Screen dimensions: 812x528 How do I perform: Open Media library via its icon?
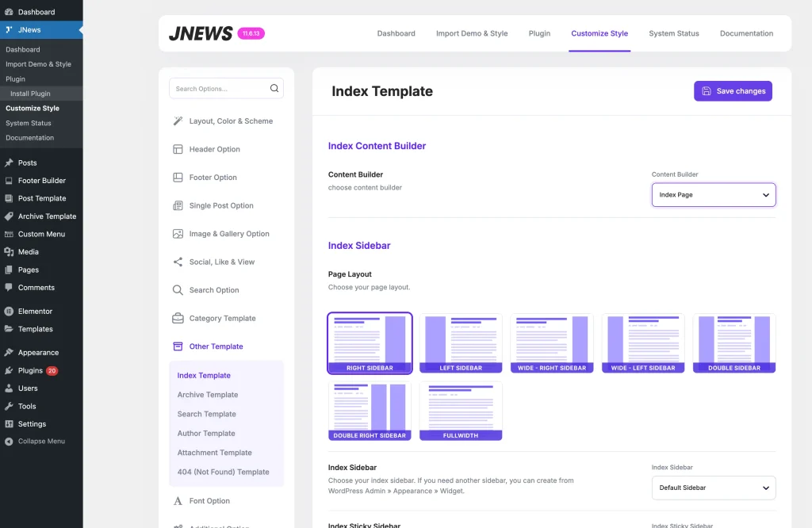(9, 251)
